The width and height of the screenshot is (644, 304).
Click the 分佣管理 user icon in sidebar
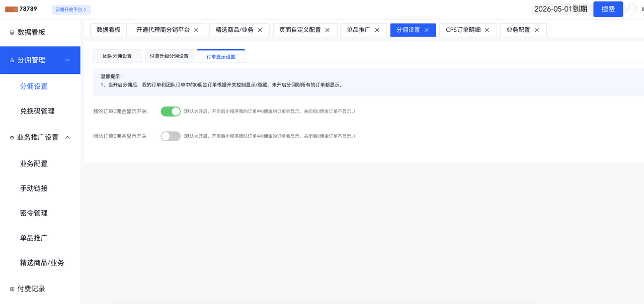12,60
